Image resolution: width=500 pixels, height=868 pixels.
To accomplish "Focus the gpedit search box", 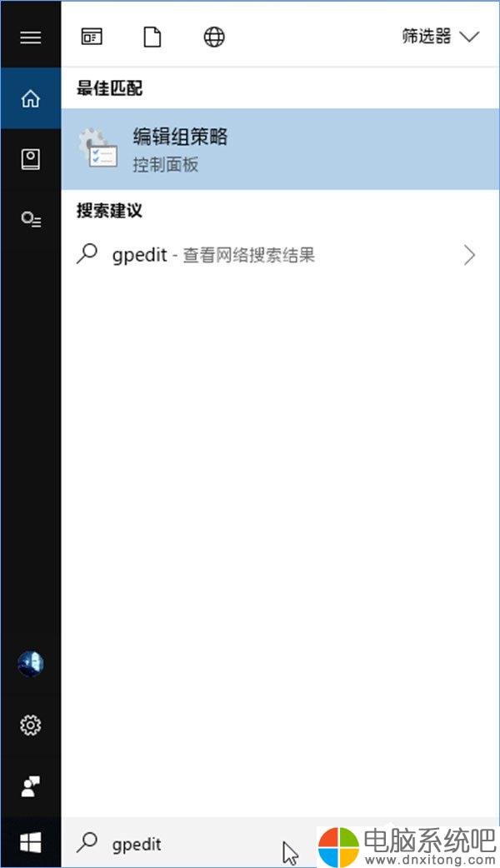I will tap(188, 844).
